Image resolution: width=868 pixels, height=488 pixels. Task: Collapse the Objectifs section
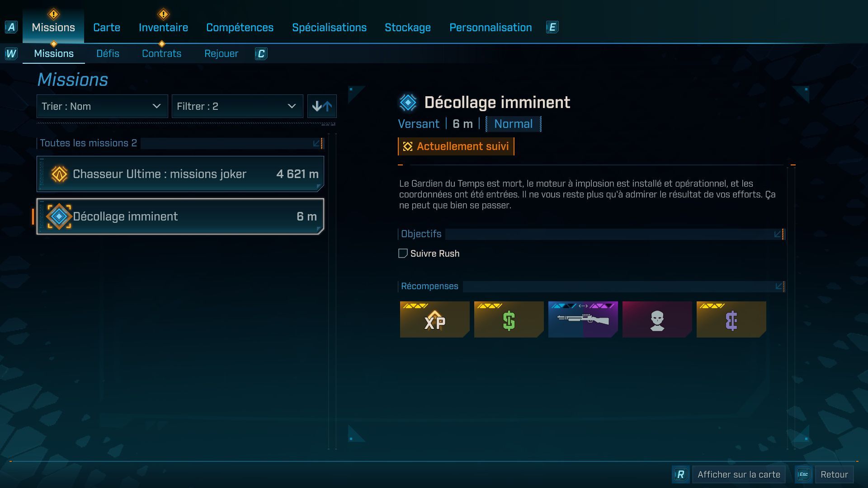point(778,234)
